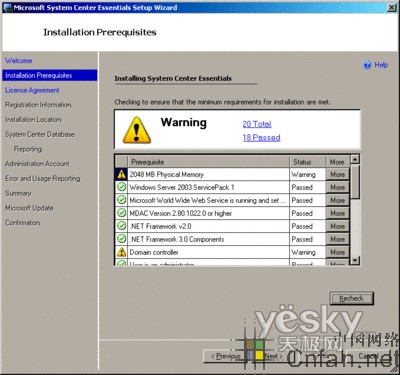Image resolution: width=400 pixels, height=375 pixels.
Task: Select Registration Information step in sidebar
Action: (38, 105)
